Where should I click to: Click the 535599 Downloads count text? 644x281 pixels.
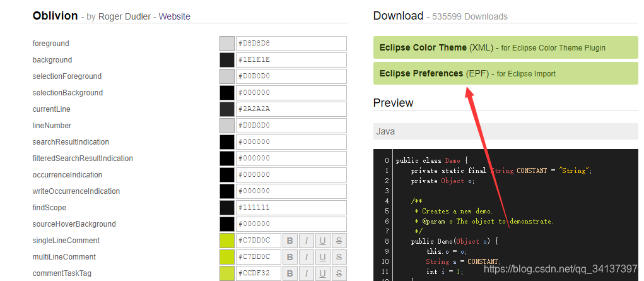pyautogui.click(x=469, y=17)
